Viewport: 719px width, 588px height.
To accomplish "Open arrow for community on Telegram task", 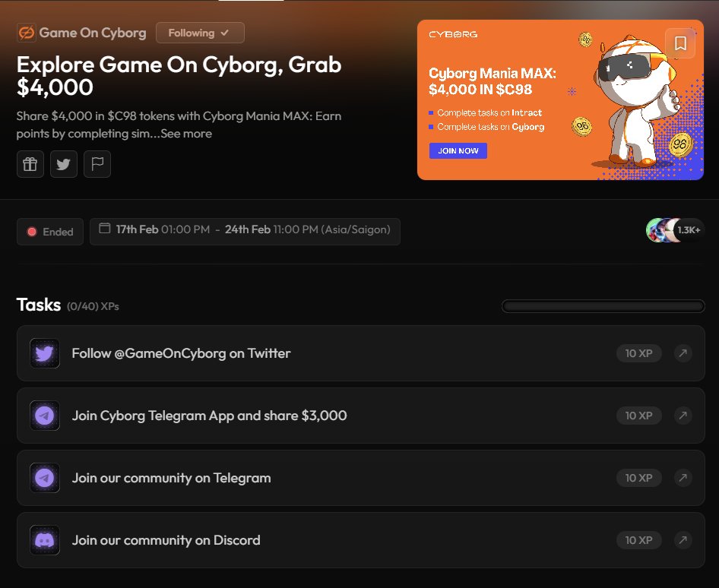I will (x=683, y=478).
